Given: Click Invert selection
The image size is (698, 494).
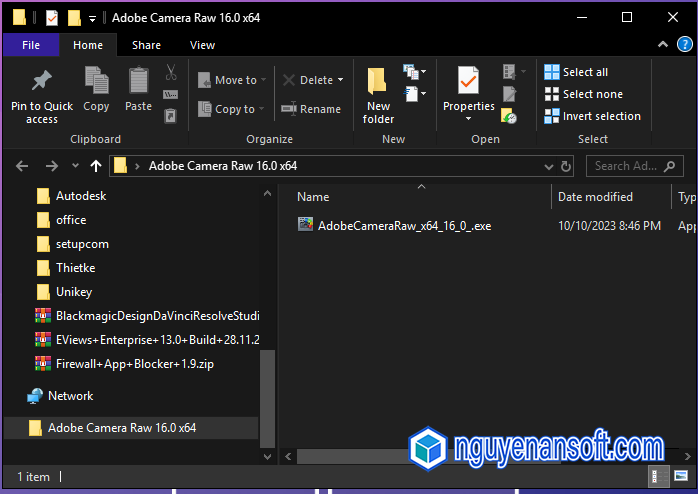Looking at the screenshot, I should click(x=592, y=116).
